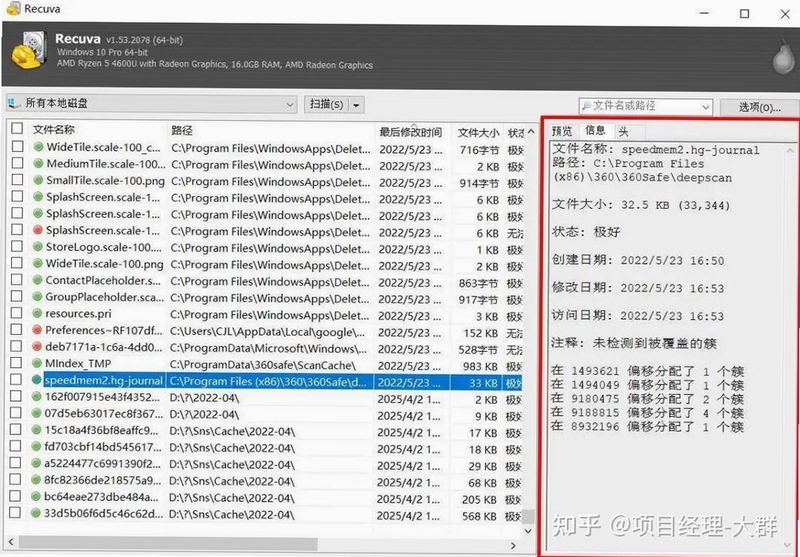Check the box for 33d5b06f6d5c46c62d

pyautogui.click(x=15, y=512)
